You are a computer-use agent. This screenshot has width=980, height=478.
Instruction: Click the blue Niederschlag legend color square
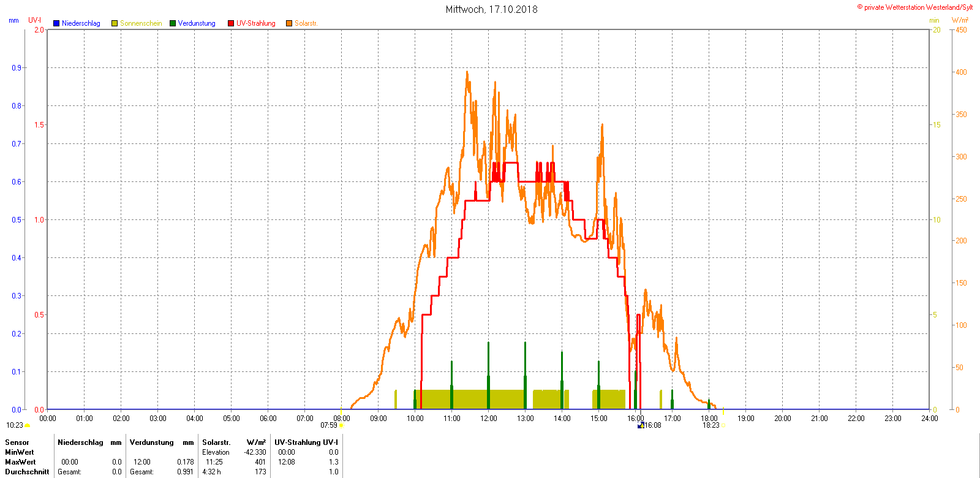[56, 23]
